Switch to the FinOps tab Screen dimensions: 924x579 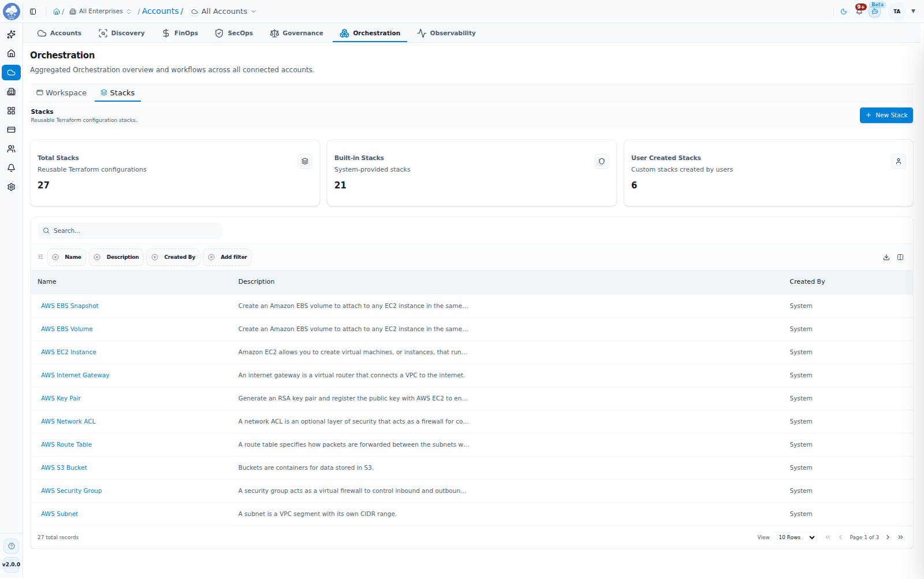[x=180, y=33]
